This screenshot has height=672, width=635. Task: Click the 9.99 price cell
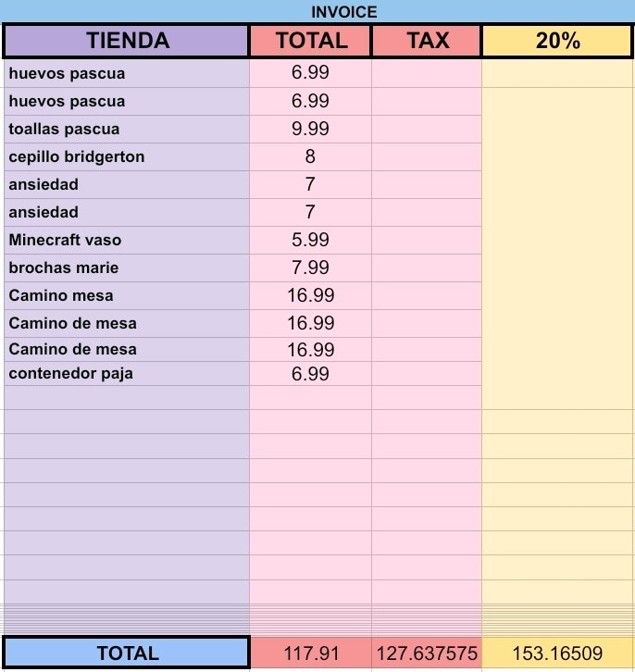coord(311,129)
